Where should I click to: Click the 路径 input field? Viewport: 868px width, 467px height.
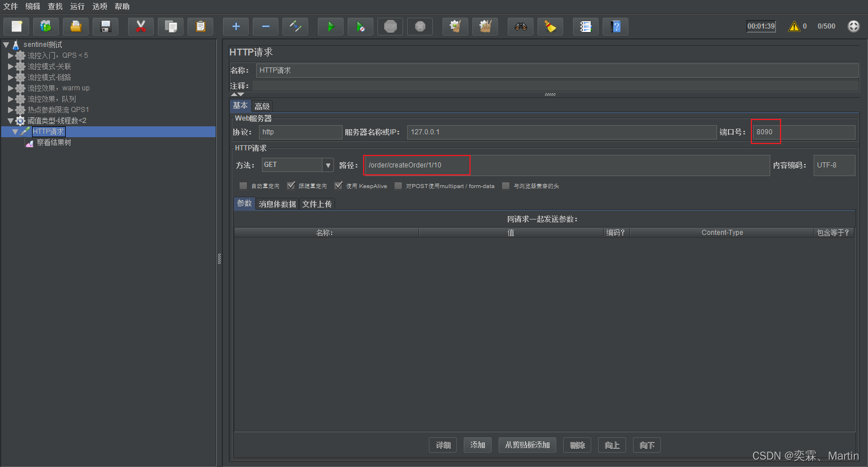pyautogui.click(x=566, y=165)
